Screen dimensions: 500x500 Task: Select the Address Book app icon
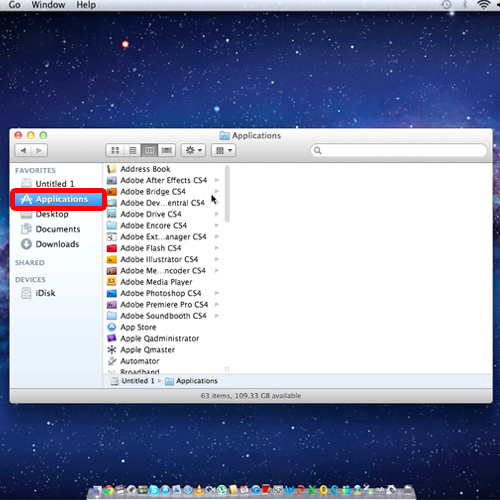(x=111, y=169)
